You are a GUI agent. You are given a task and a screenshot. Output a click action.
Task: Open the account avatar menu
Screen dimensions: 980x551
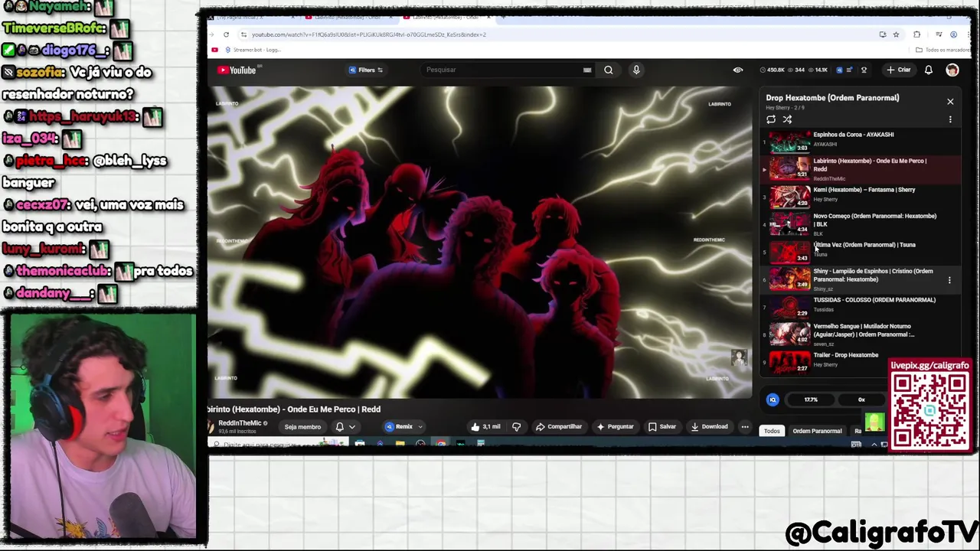coord(952,70)
